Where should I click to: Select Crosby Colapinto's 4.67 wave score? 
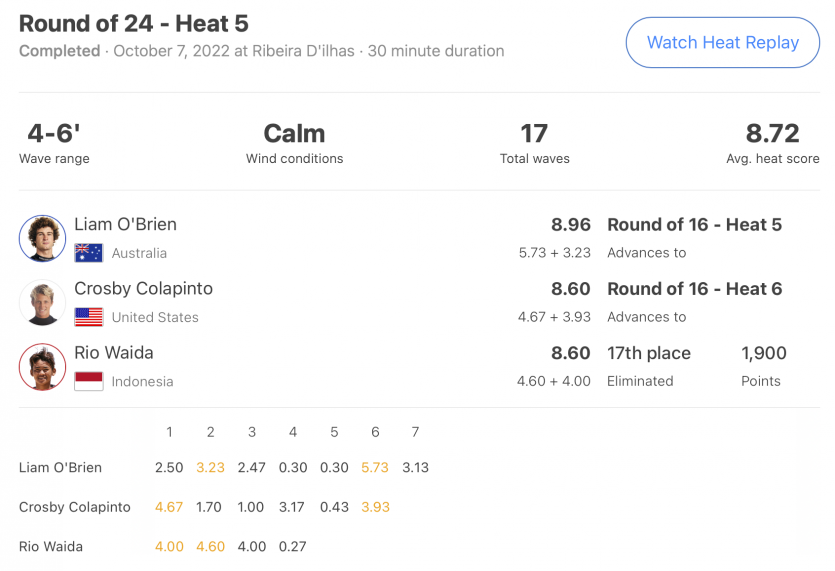pyautogui.click(x=169, y=507)
